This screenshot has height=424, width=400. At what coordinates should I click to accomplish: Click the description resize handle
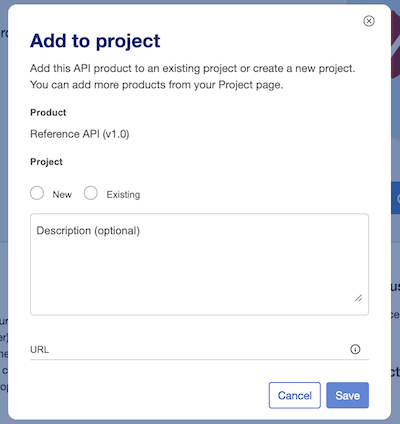pyautogui.click(x=358, y=298)
